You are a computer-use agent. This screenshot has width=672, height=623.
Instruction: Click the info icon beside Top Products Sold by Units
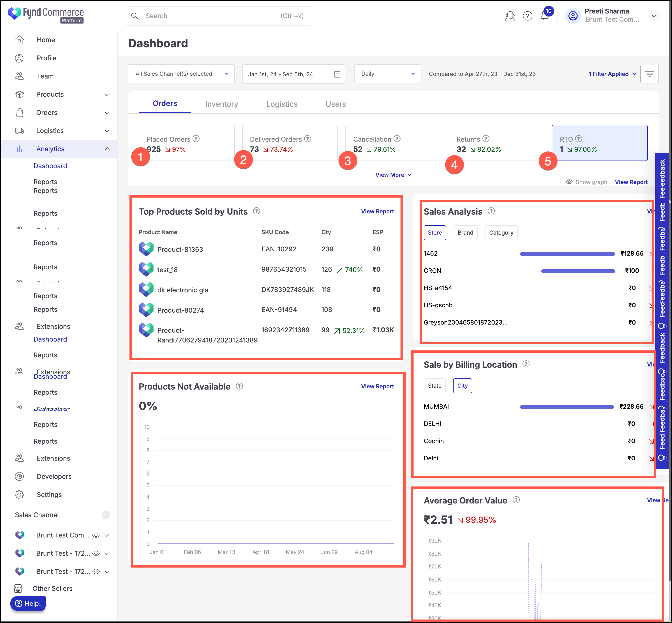(x=257, y=211)
